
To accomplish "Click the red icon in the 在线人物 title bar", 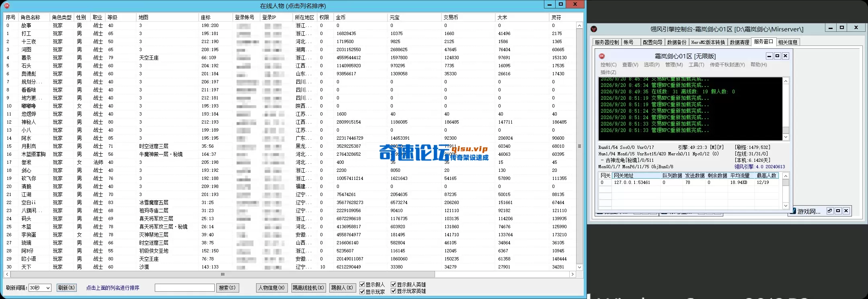I will (7, 6).
